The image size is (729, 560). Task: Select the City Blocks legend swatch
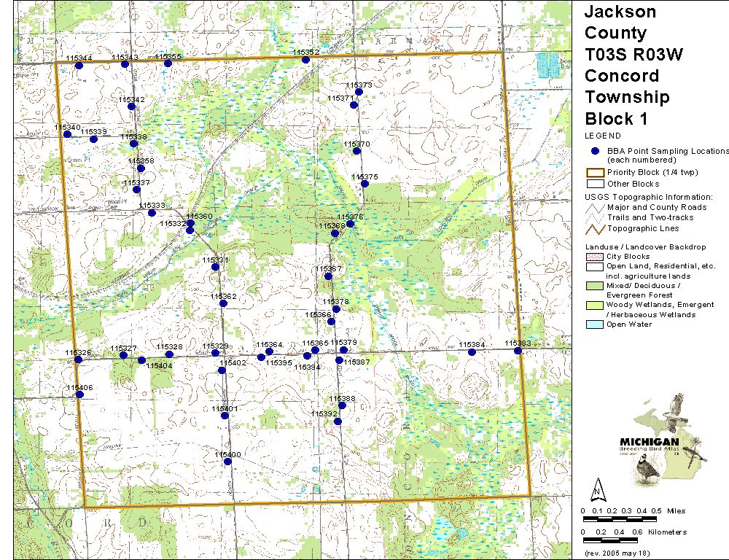(595, 257)
